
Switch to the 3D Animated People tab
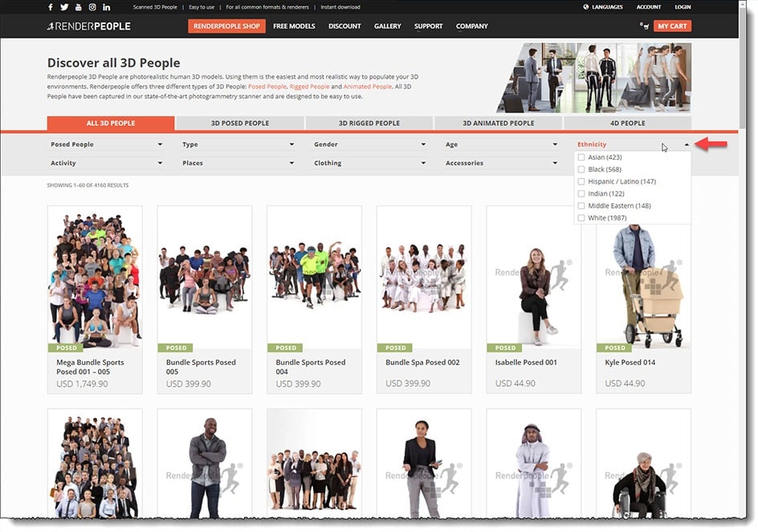pos(499,124)
